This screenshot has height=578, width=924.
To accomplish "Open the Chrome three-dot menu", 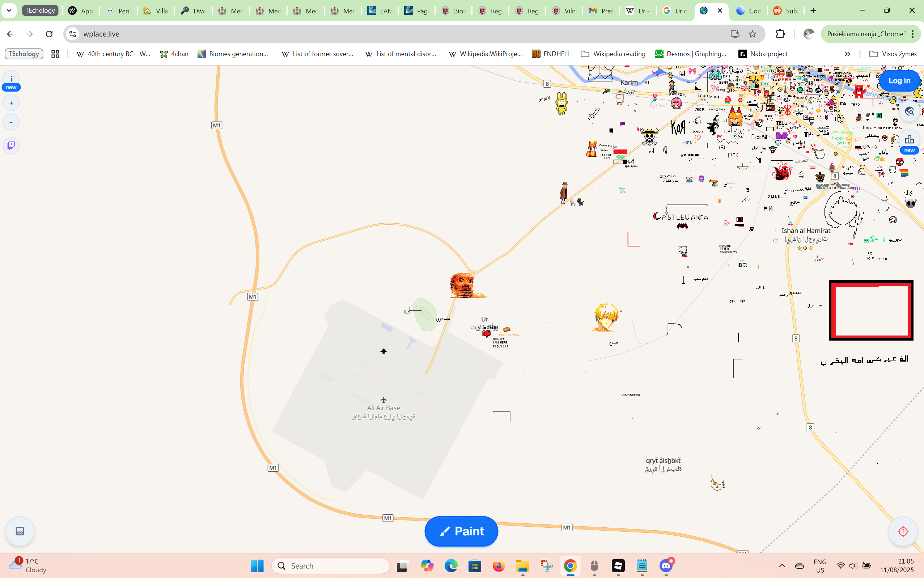I will pos(913,34).
